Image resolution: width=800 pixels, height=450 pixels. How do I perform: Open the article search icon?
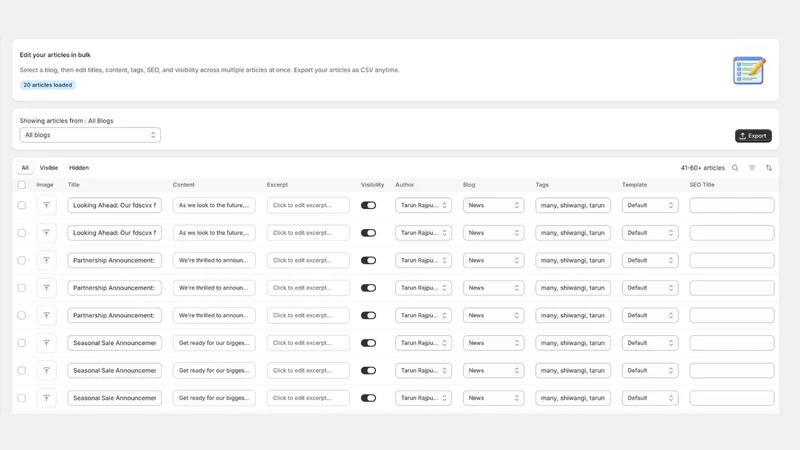coord(735,168)
